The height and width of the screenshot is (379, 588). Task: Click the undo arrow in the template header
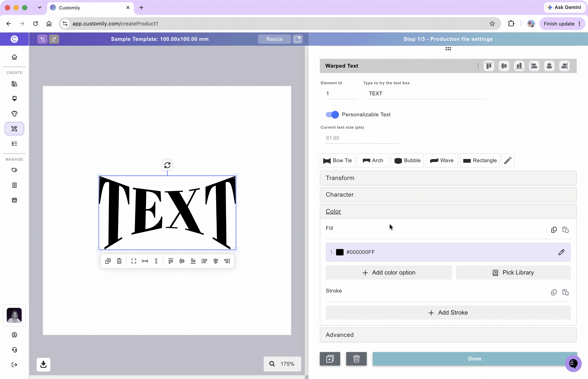pos(42,39)
